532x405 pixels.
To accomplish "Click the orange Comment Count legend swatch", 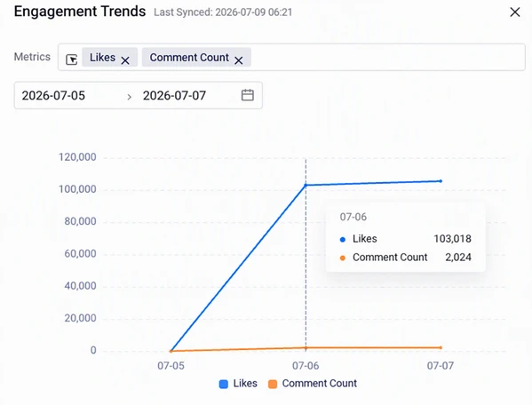I will tap(273, 384).
